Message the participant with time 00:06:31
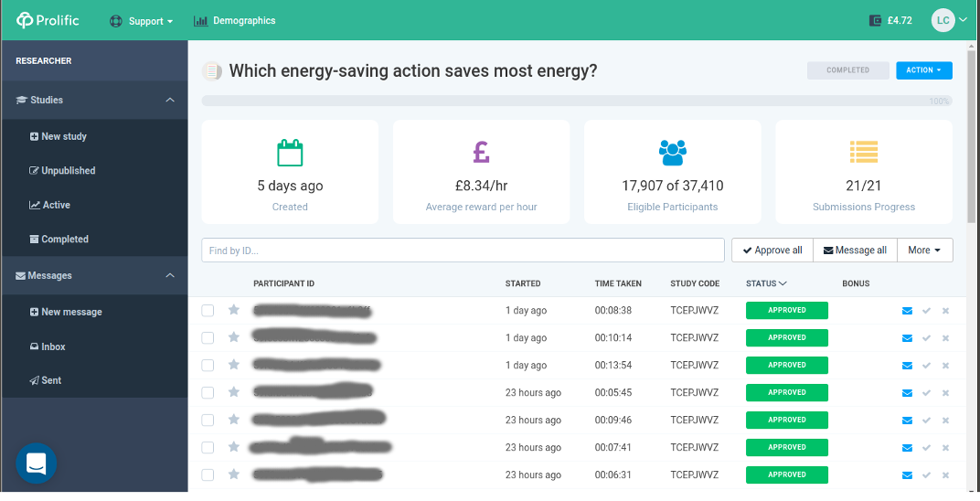This screenshot has width=980, height=501. (908, 475)
